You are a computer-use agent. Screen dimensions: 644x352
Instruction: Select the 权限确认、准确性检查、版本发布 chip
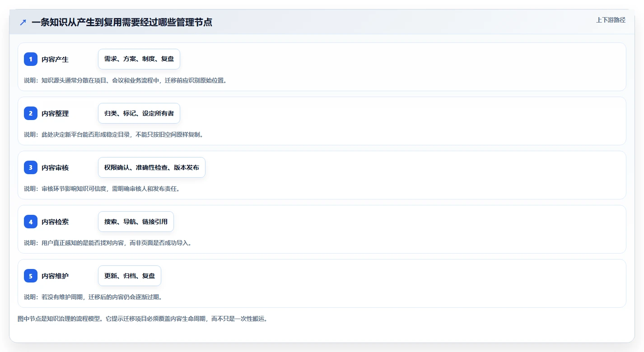point(152,167)
